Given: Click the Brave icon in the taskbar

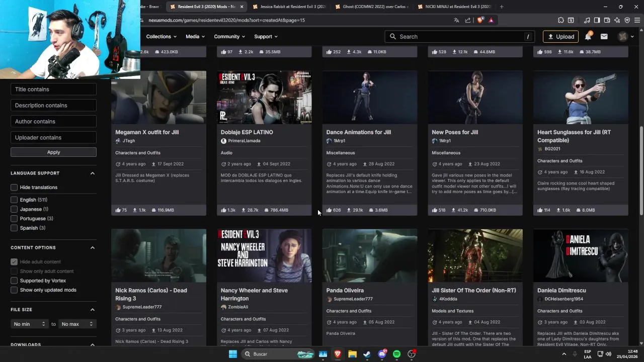Looking at the screenshot, I should tap(338, 354).
